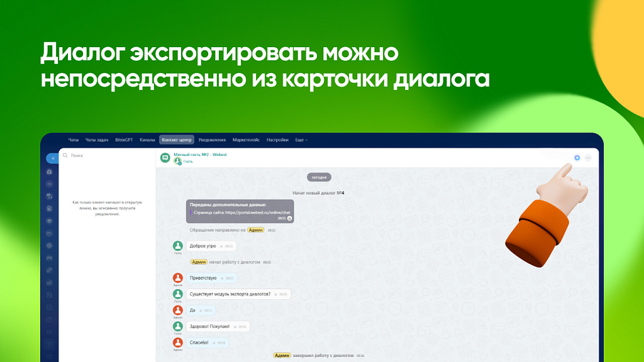Click the blue export dialog download icon

click(x=577, y=158)
